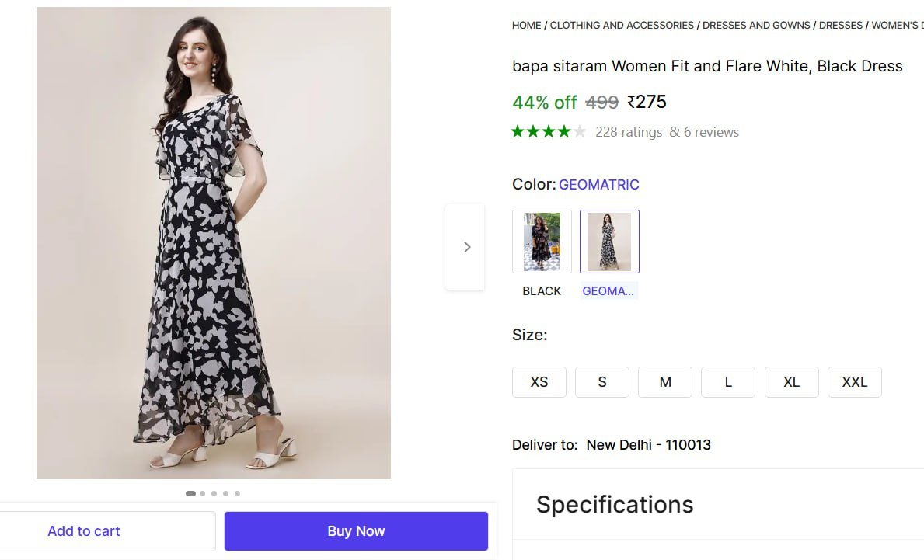Add the dress to cart
Viewport: 924px width, 560px height.
coord(84,531)
